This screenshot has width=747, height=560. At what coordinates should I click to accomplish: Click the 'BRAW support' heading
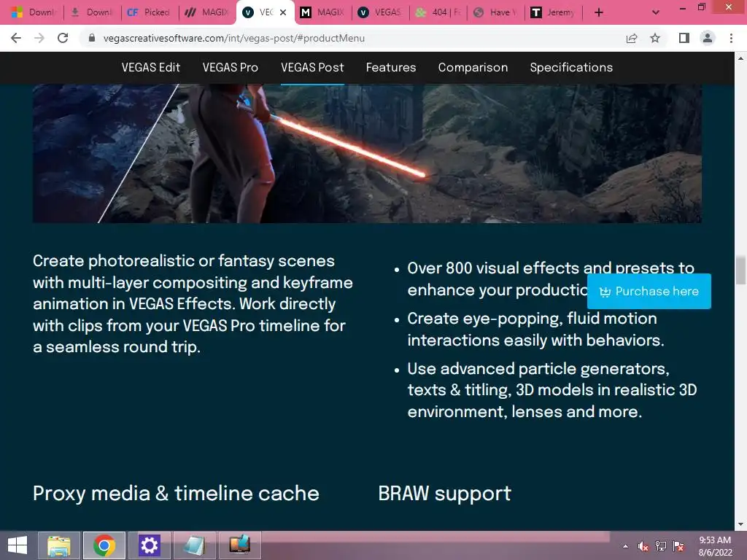pyautogui.click(x=444, y=494)
